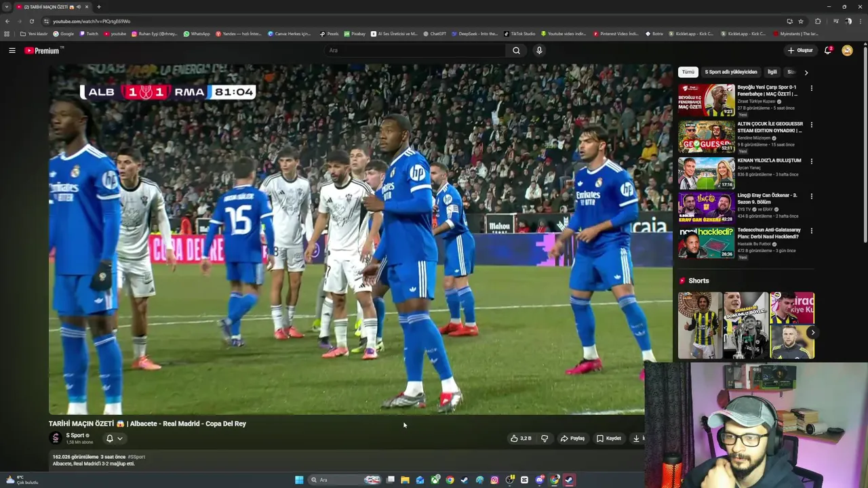Click the YouTube search magnifier button
868x488 pixels.
coord(516,50)
